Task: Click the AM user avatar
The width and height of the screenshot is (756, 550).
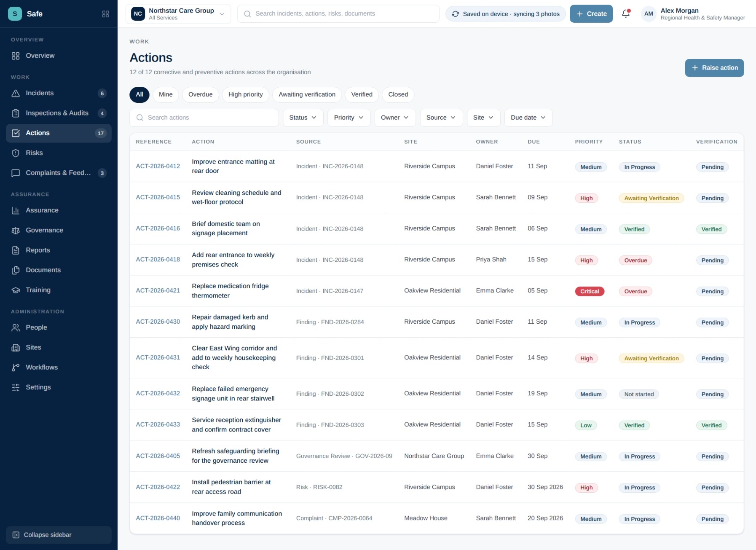Action: [x=649, y=14]
